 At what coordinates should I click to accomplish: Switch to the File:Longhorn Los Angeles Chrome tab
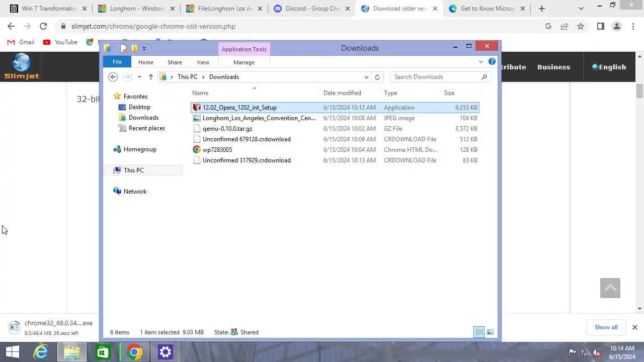click(224, 9)
